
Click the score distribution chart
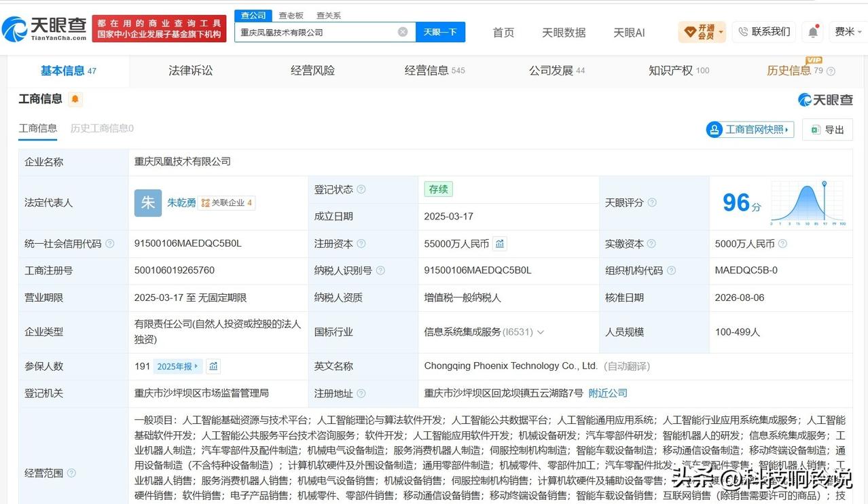[808, 203]
